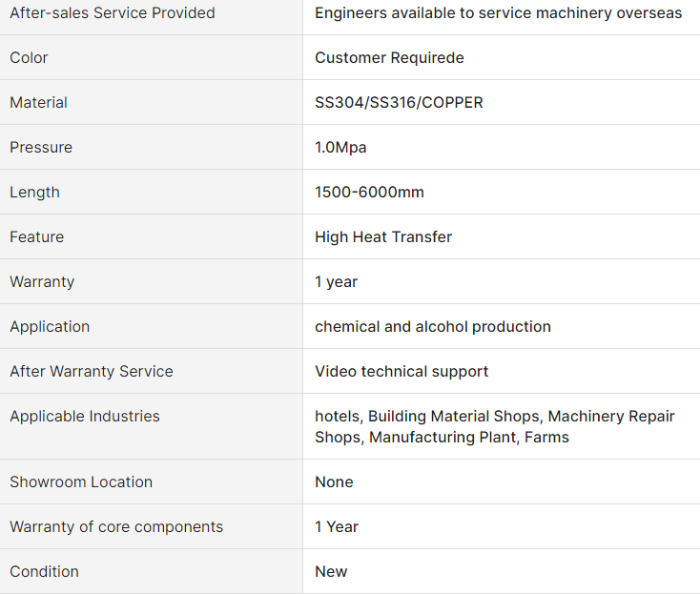700x594 pixels.
Task: Click the "Pressure" label
Action: (41, 147)
